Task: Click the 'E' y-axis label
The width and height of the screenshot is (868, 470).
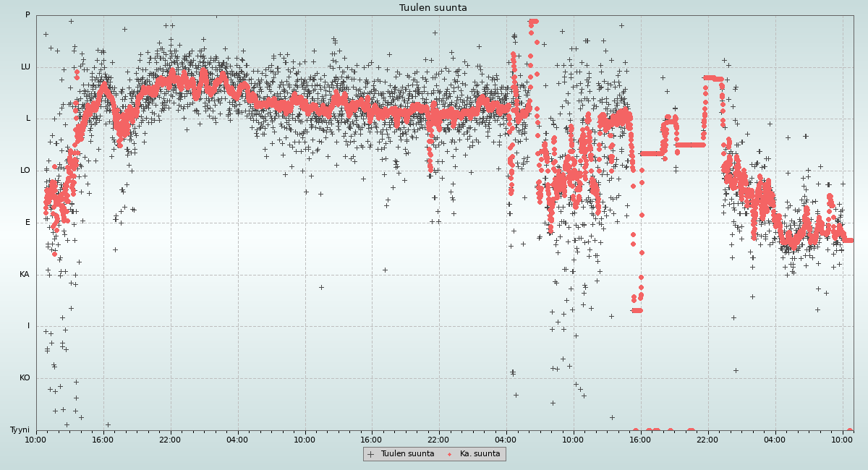Action: pyautogui.click(x=27, y=223)
